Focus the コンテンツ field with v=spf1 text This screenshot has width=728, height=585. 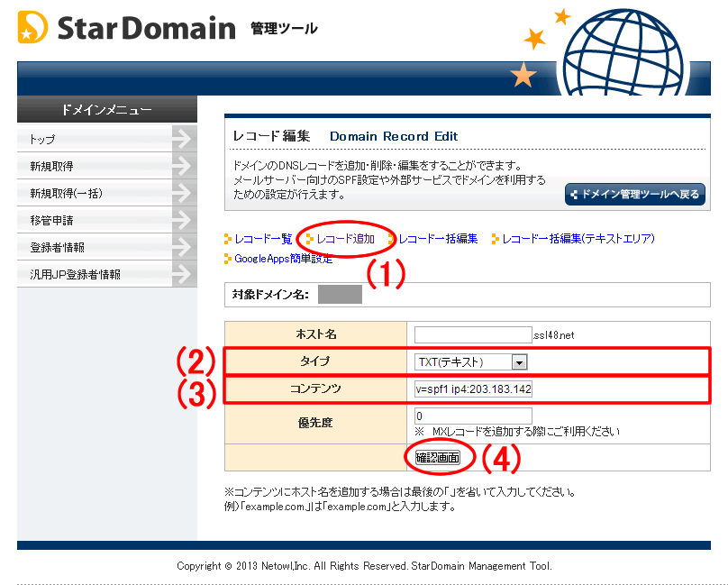473,388
